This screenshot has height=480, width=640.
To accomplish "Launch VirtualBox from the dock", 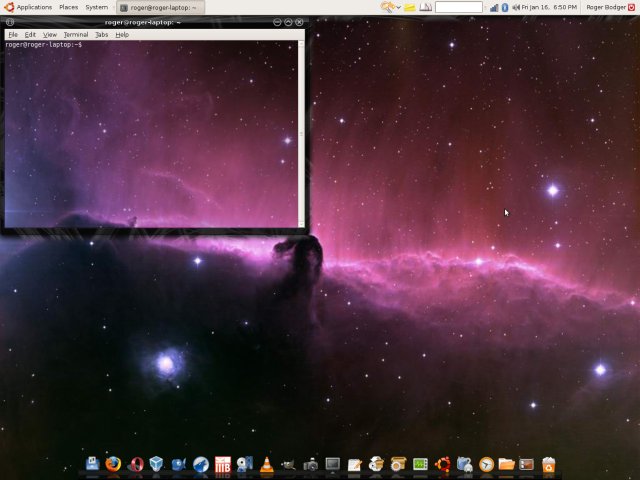I will click(156, 464).
